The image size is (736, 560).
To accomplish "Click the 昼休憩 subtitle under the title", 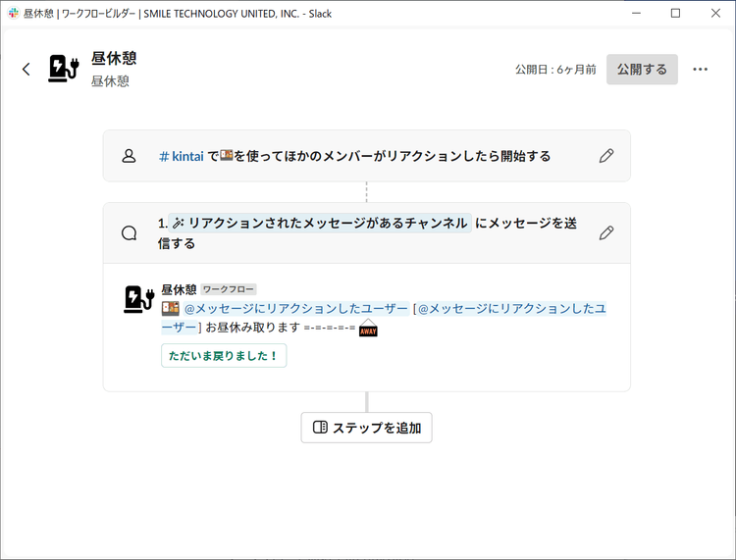I will pyautogui.click(x=110, y=81).
